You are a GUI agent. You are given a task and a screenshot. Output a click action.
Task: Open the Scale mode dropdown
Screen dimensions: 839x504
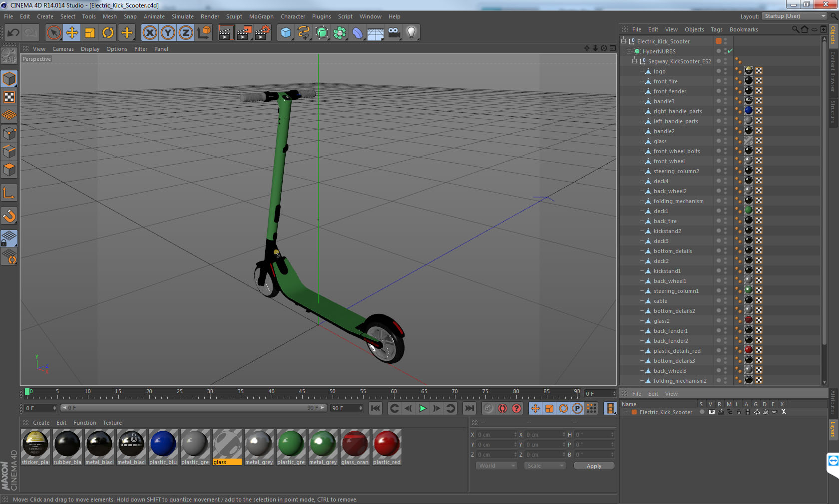click(x=545, y=466)
